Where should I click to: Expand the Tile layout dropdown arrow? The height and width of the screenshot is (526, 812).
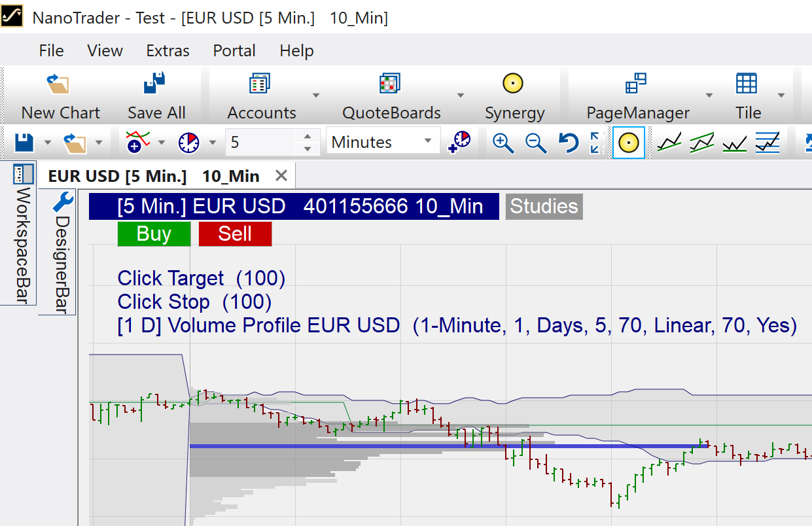click(781, 96)
